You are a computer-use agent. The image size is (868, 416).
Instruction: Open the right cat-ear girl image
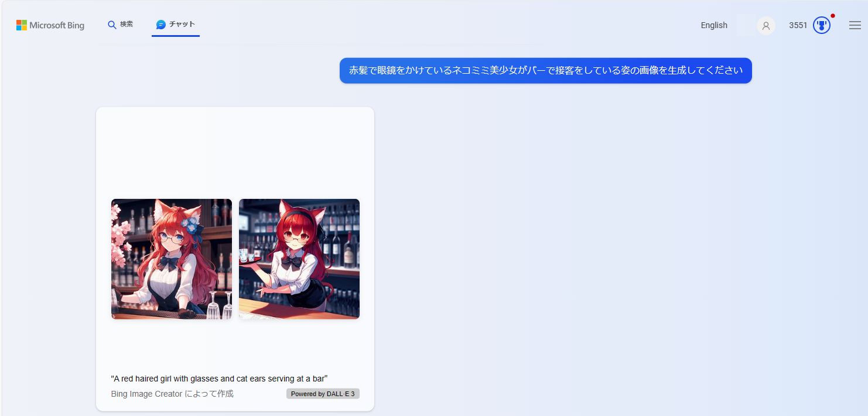[x=299, y=259]
